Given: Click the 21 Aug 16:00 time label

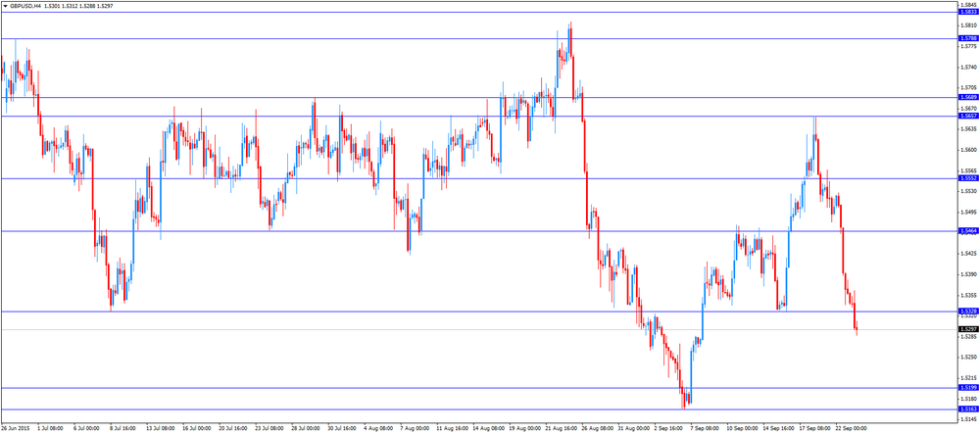Looking at the screenshot, I should [x=562, y=429].
